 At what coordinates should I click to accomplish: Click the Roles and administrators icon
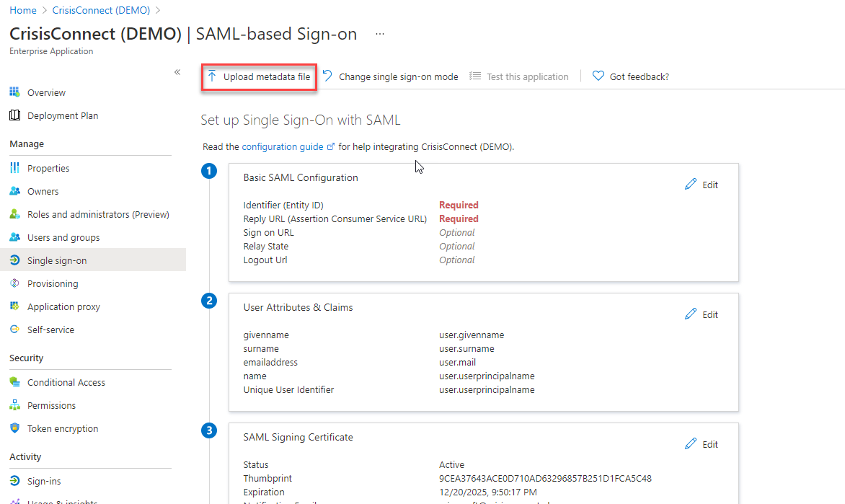click(14, 215)
